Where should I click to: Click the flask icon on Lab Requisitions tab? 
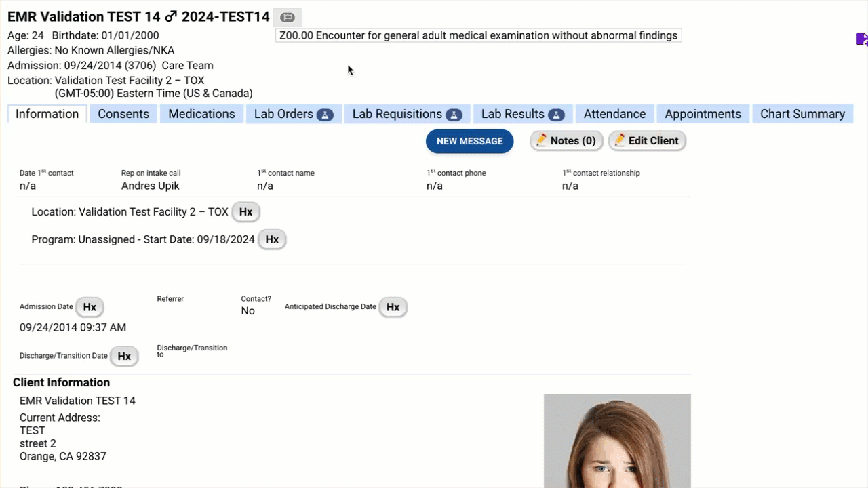pyautogui.click(x=454, y=115)
